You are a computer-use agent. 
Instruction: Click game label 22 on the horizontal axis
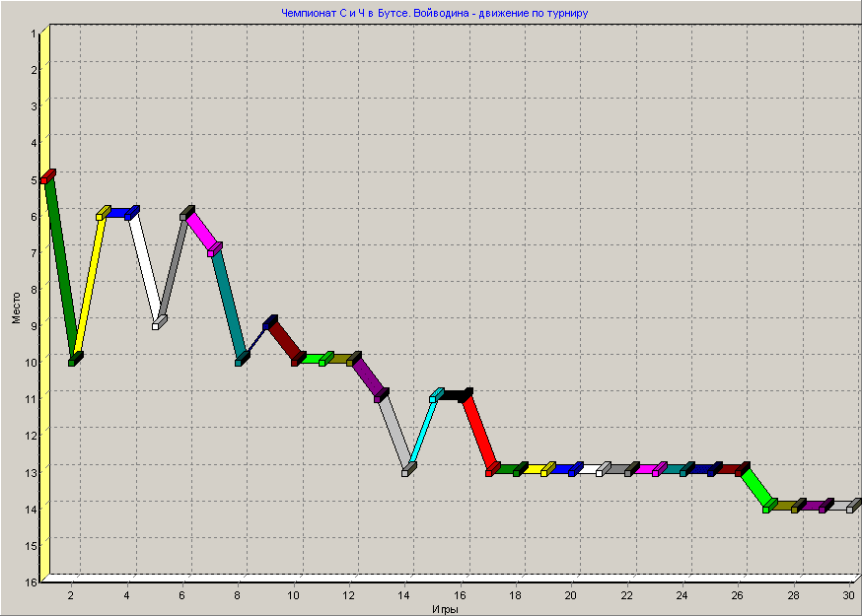[627, 595]
